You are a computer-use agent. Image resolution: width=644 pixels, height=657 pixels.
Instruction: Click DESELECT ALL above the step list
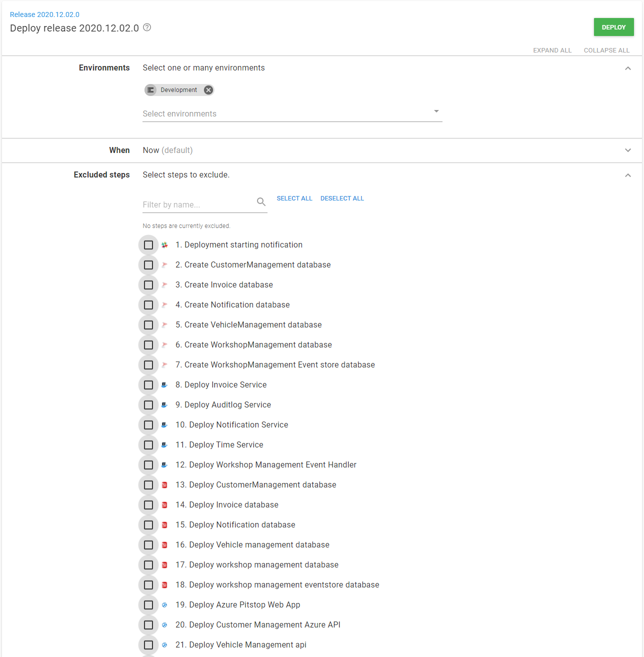pos(342,198)
